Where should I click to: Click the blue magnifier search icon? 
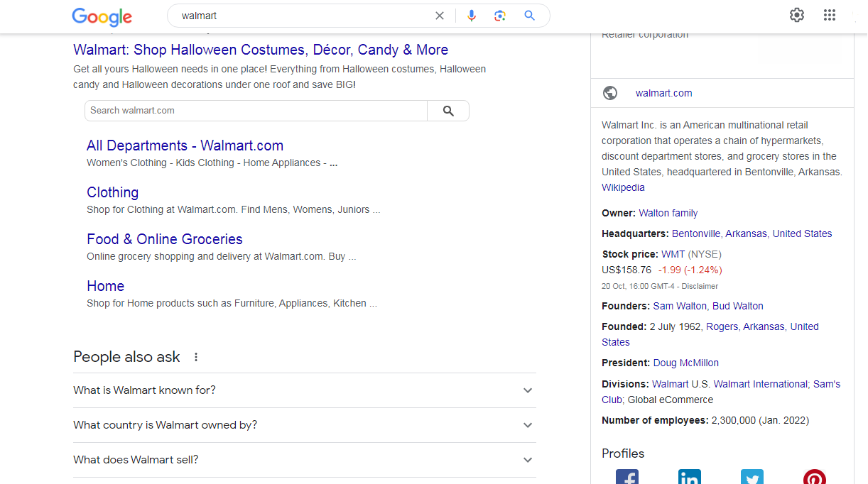pyautogui.click(x=529, y=16)
